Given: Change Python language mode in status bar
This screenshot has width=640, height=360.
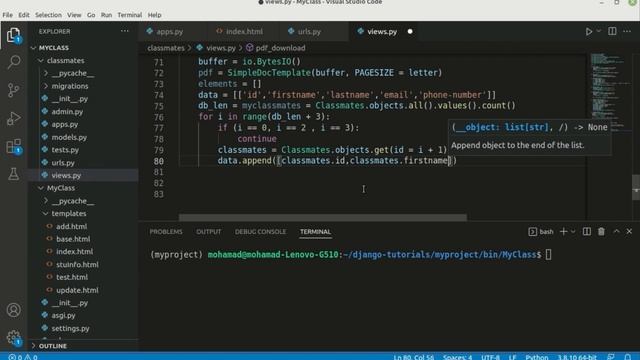Looking at the screenshot, I should click(536, 357).
